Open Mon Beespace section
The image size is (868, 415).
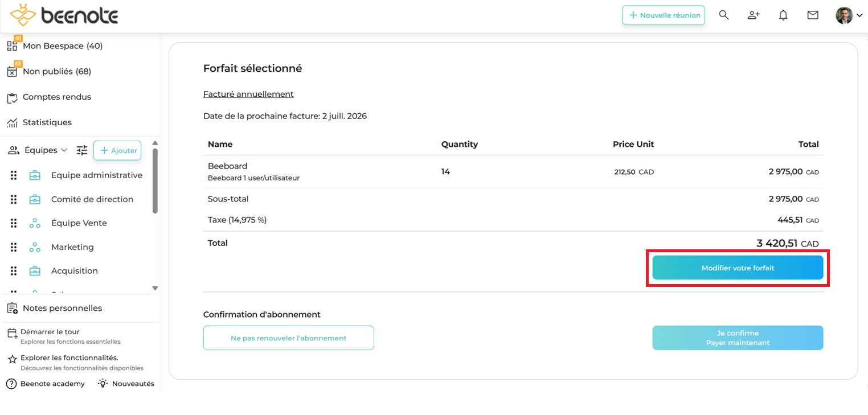pyautogui.click(x=62, y=46)
